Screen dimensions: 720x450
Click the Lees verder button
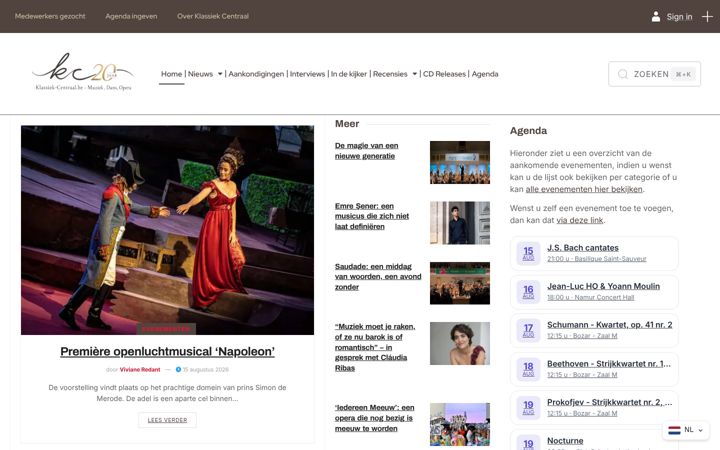(167, 420)
